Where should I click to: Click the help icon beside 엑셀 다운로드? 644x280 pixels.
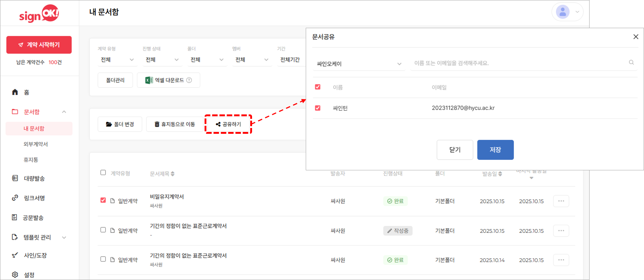[189, 80]
